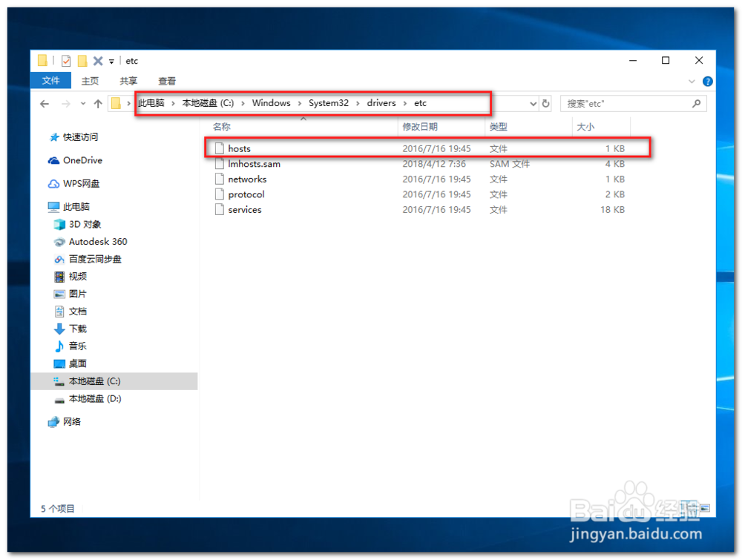Open 网络 in the navigation pane
The width and height of the screenshot is (742, 560).
(x=71, y=422)
